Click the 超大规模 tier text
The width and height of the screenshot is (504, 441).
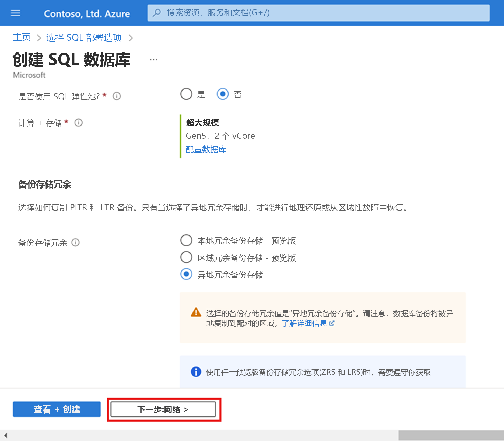(x=202, y=123)
